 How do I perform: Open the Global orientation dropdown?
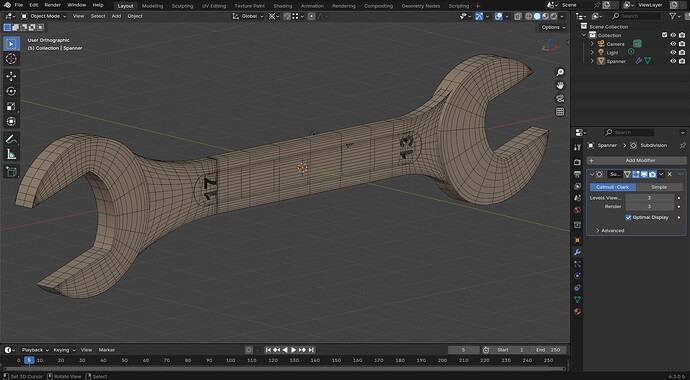tap(248, 16)
